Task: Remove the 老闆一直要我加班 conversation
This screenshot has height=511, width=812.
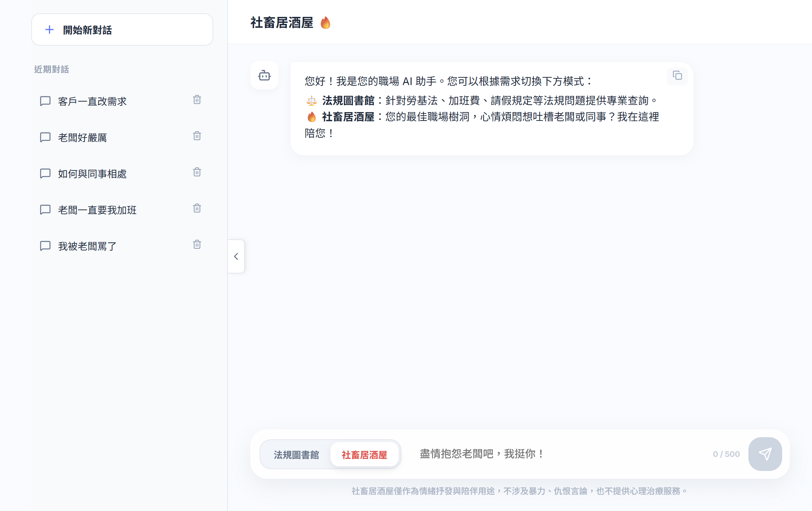Action: pos(197,208)
